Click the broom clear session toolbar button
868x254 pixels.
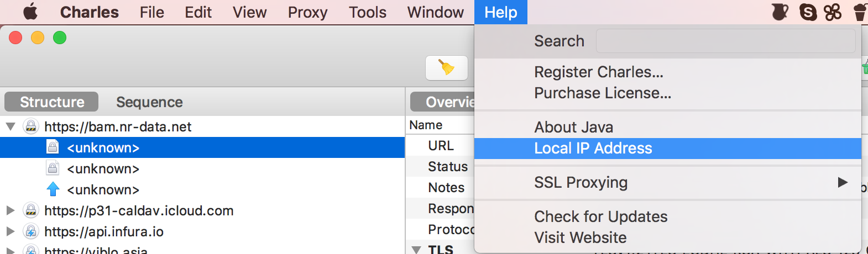point(447,68)
